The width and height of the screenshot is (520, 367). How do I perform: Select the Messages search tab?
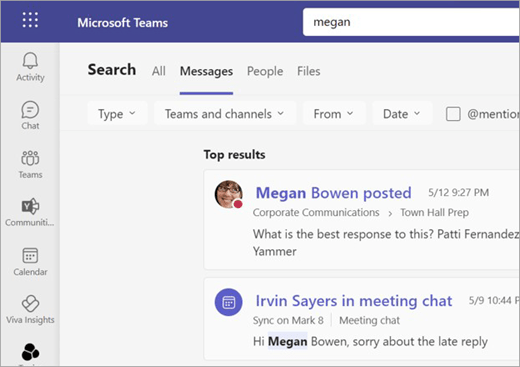pyautogui.click(x=206, y=71)
